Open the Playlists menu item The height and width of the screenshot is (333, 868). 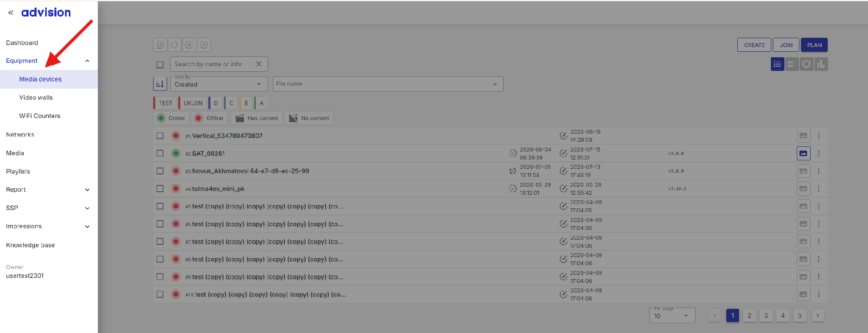pyautogui.click(x=18, y=171)
